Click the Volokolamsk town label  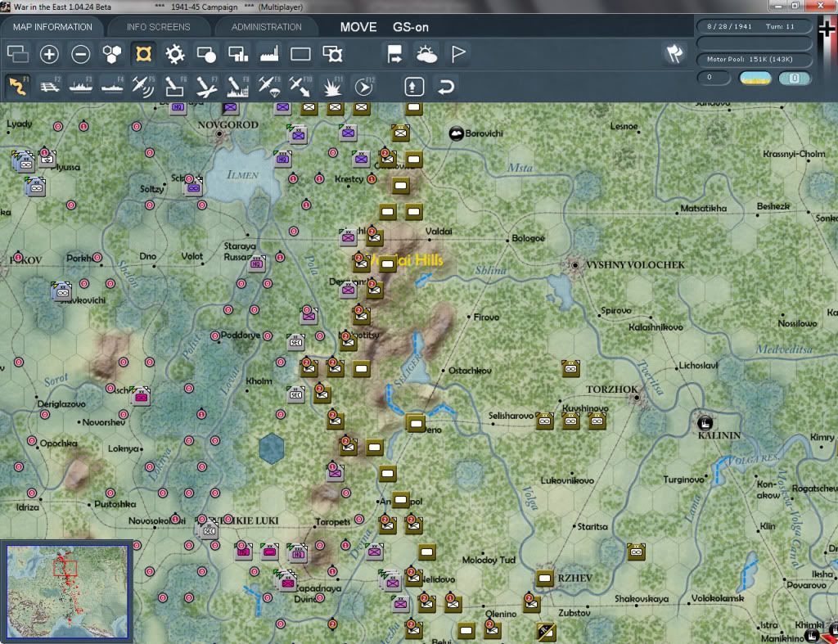[x=717, y=598]
